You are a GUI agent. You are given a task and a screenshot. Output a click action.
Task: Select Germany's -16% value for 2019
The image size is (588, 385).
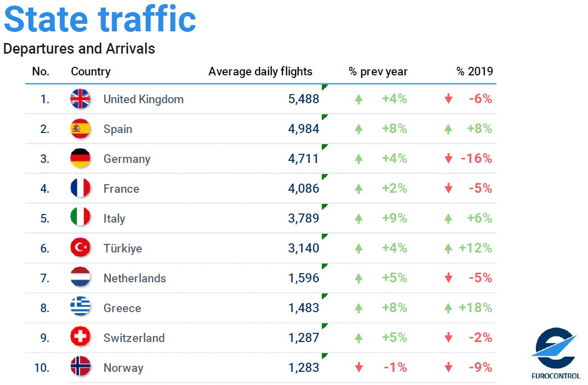pos(476,158)
